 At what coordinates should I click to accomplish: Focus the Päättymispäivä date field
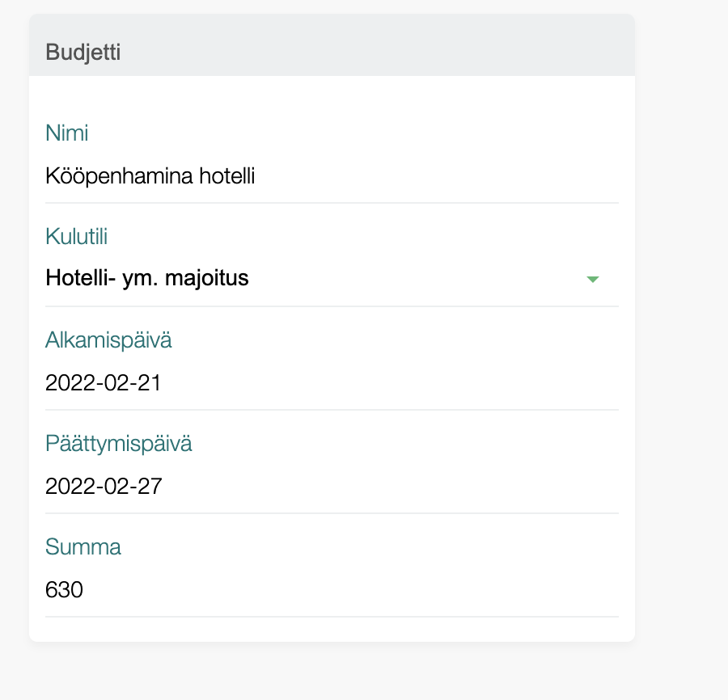pyautogui.click(x=332, y=486)
